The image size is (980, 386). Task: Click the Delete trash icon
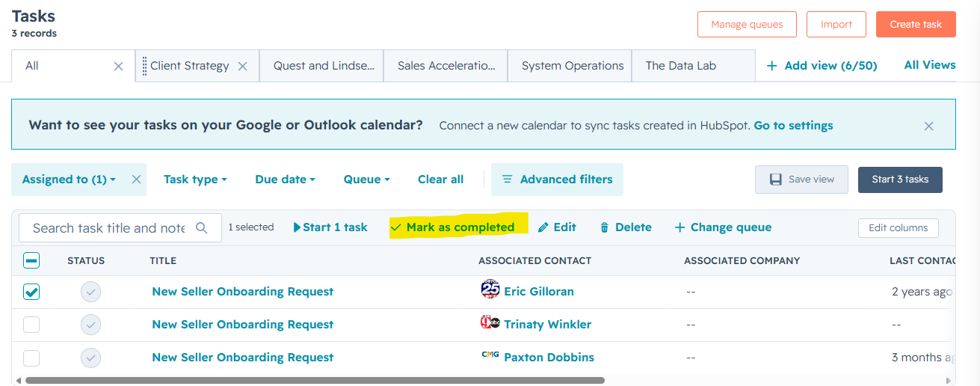(604, 227)
